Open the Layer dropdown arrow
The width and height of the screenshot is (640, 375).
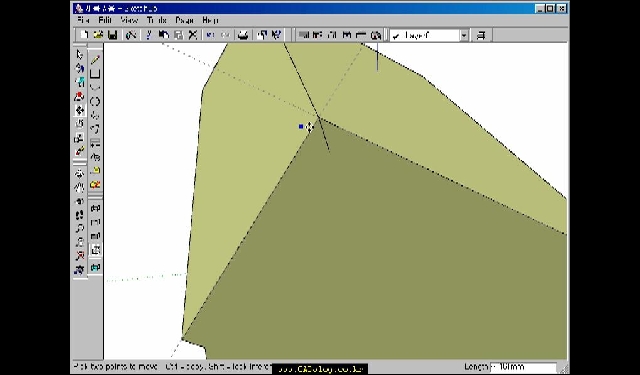point(464,36)
